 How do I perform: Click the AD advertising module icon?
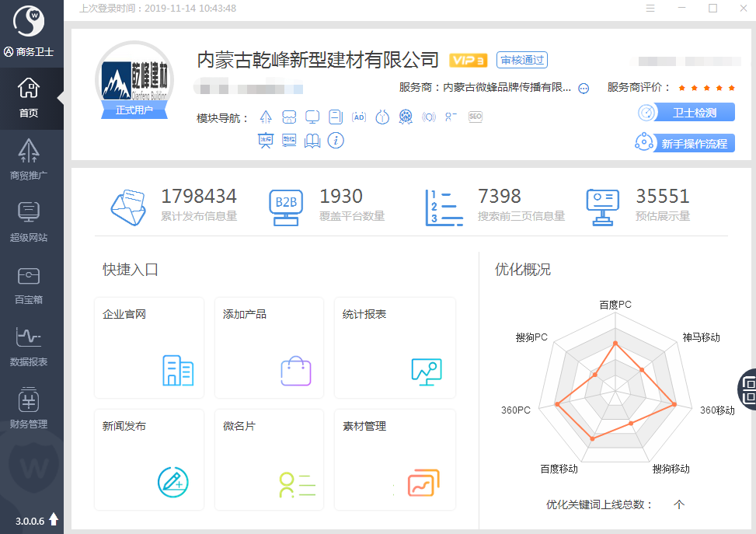[x=359, y=117]
